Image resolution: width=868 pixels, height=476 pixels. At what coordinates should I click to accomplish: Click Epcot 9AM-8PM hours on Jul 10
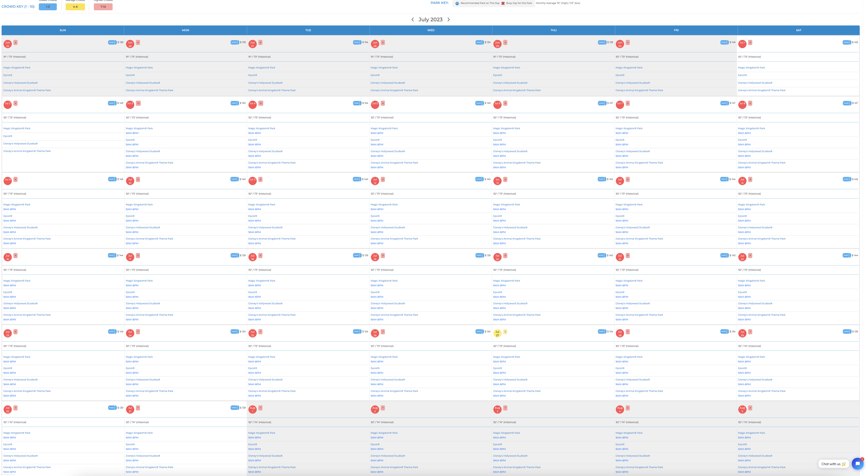tap(132, 221)
